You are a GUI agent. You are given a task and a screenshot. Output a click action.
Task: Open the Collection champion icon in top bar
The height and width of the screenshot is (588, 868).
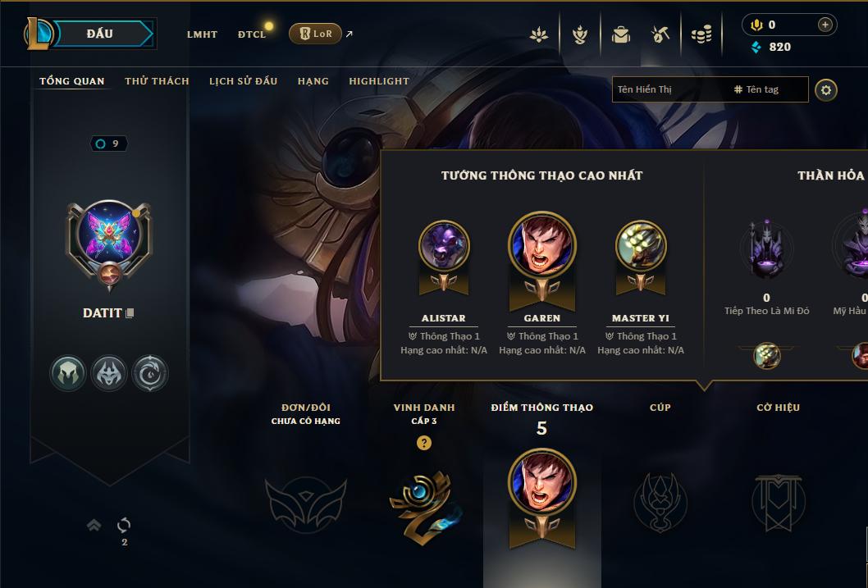tap(579, 34)
